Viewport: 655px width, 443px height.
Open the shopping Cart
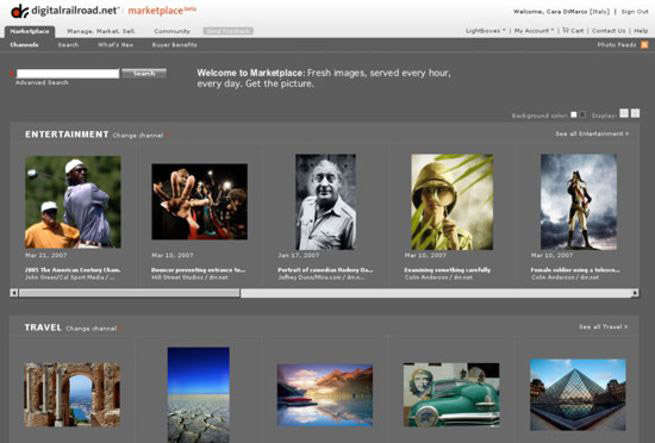pos(573,31)
